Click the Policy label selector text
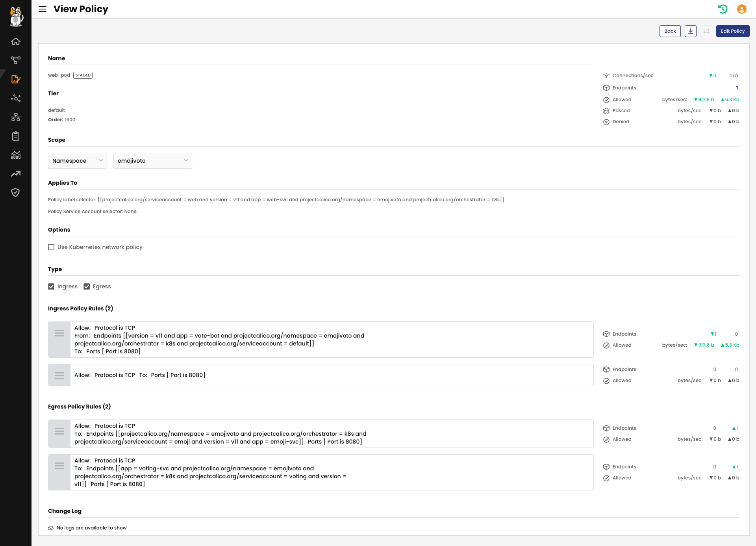 tap(276, 200)
